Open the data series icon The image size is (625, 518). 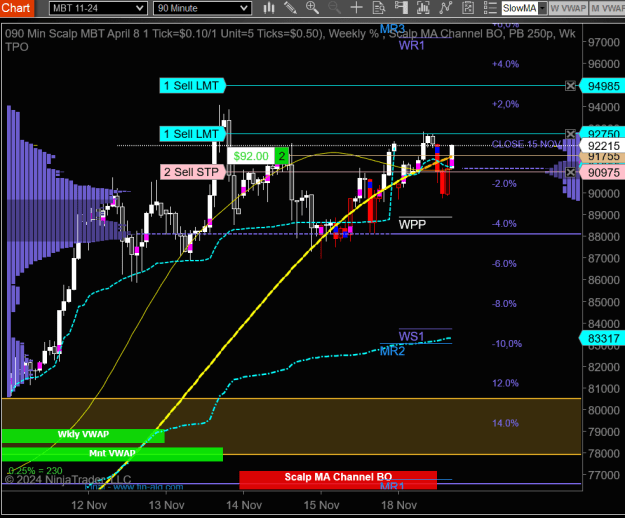(x=423, y=8)
